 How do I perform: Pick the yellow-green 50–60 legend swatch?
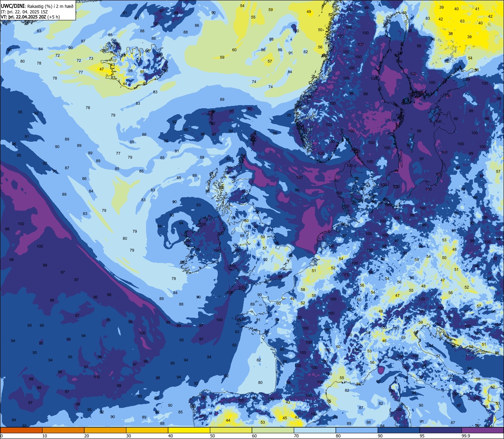coord(231,430)
